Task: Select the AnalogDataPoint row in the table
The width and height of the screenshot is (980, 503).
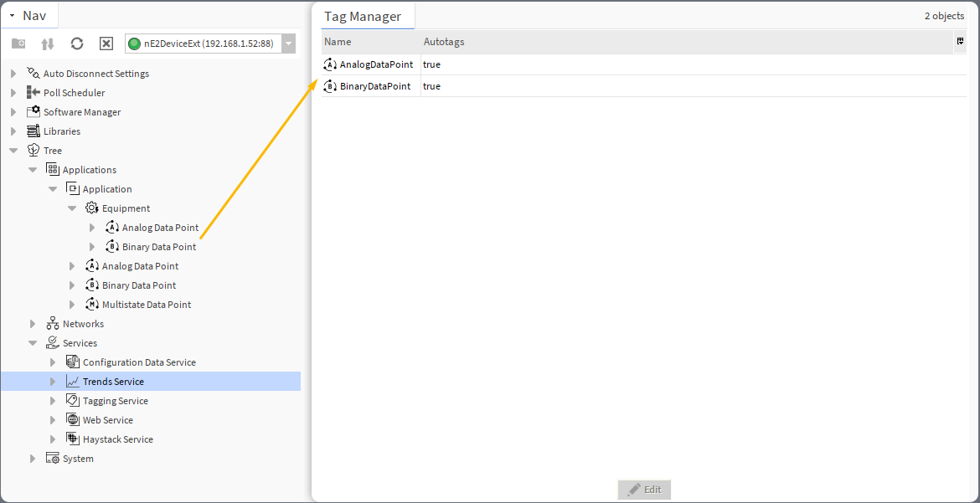Action: point(376,64)
